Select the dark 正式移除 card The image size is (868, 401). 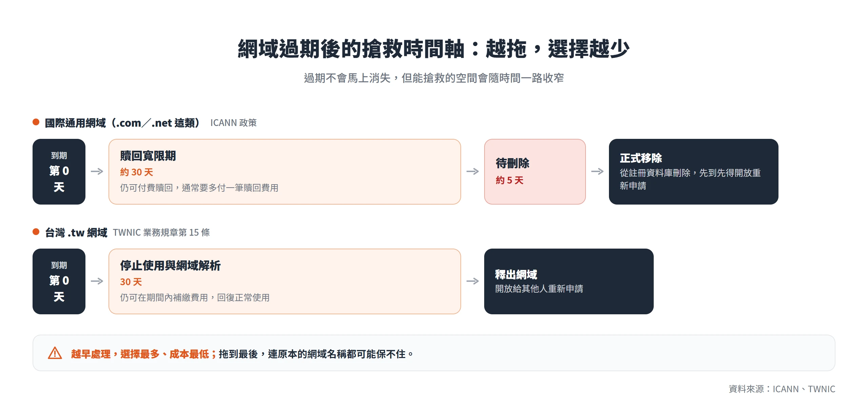(x=694, y=172)
